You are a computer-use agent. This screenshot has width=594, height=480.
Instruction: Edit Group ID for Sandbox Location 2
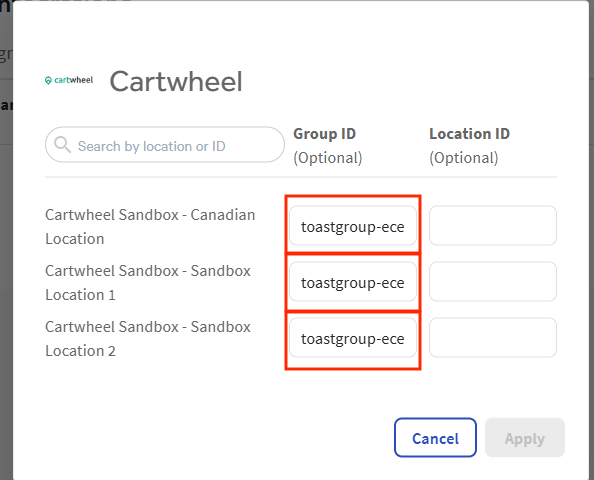point(353,338)
